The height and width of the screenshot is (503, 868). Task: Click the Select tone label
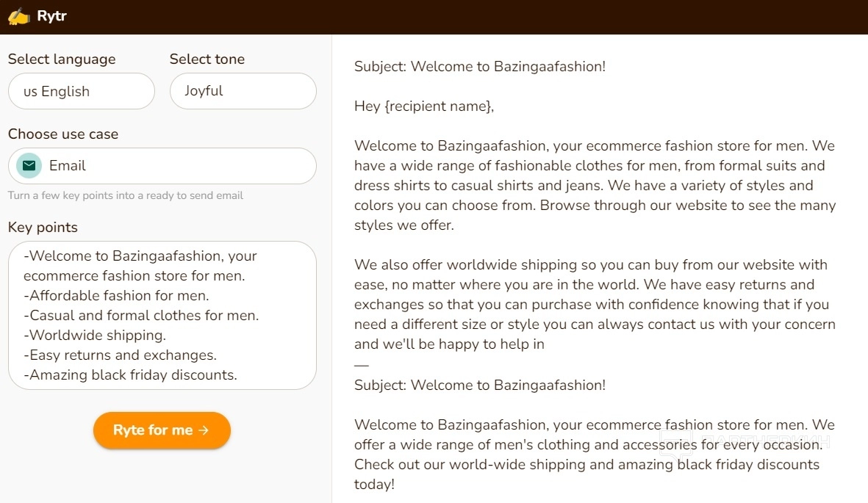(207, 59)
